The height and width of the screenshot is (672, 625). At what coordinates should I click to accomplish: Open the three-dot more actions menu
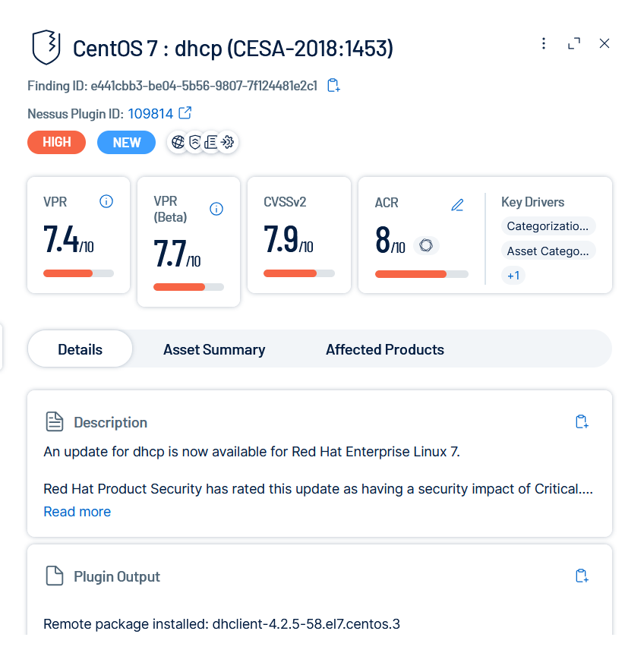[544, 43]
